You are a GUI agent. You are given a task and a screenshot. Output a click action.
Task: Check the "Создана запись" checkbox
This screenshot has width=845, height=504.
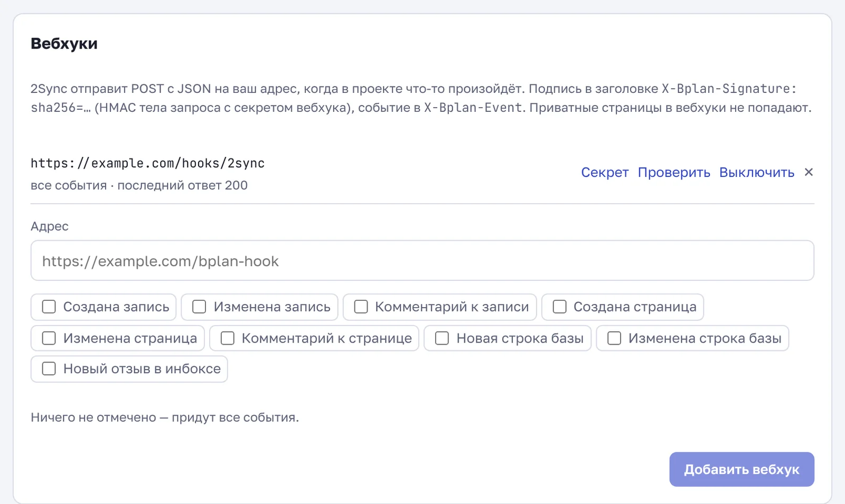point(49,307)
